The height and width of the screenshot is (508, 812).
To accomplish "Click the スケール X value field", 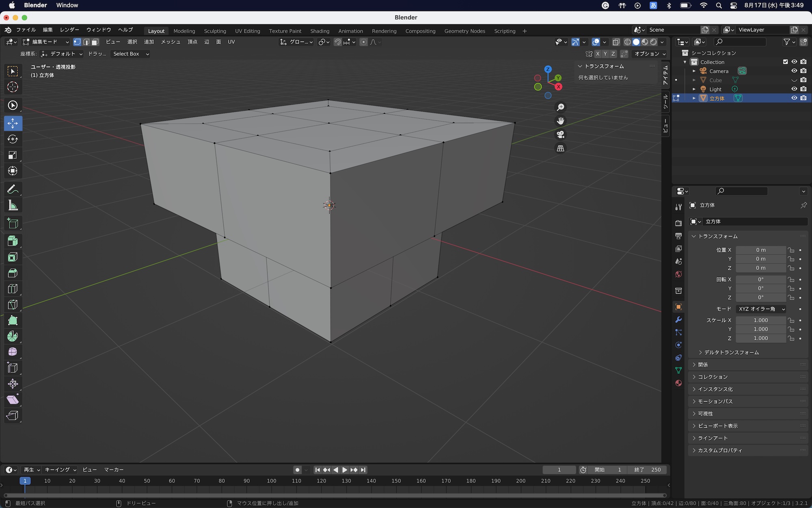I will click(x=760, y=320).
